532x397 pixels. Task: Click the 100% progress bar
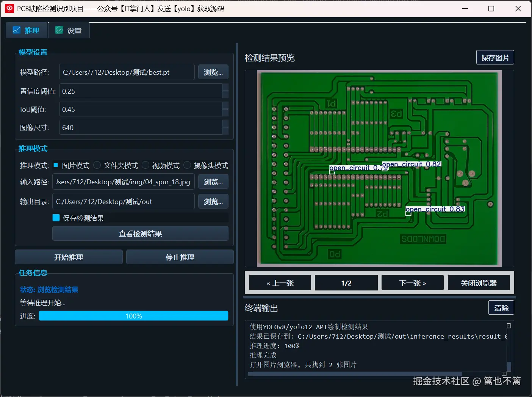coord(133,316)
